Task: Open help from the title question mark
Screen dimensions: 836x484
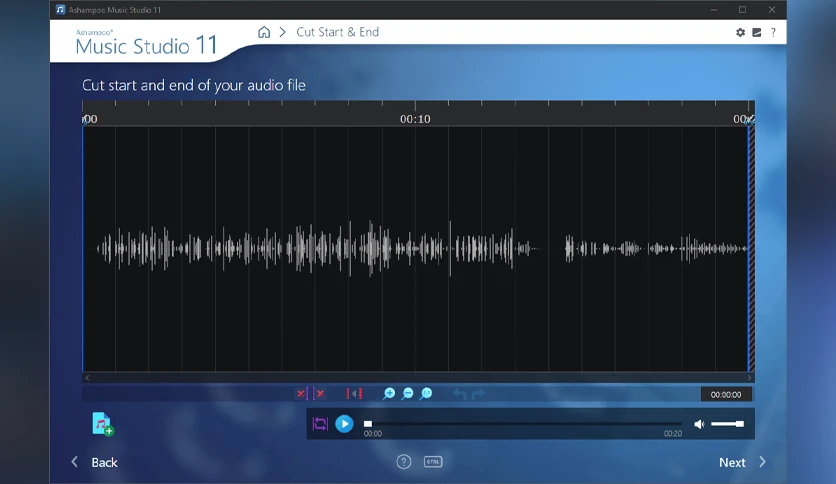Action: click(x=773, y=33)
